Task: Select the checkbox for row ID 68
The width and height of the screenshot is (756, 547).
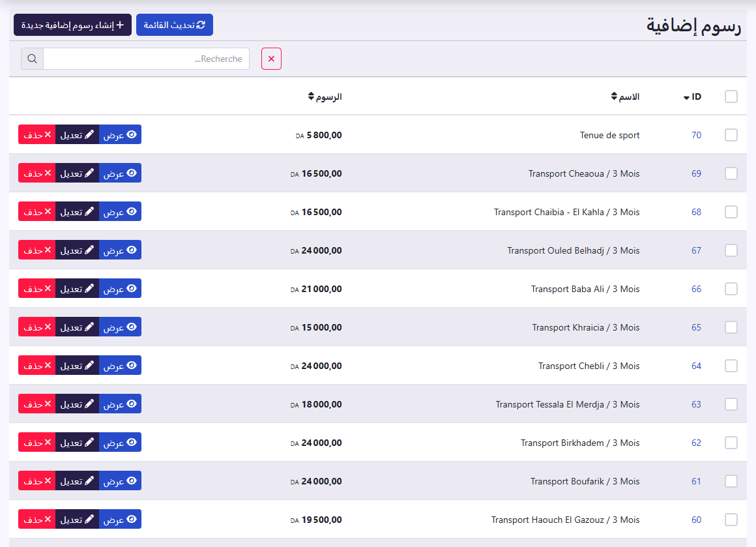Action: point(731,212)
